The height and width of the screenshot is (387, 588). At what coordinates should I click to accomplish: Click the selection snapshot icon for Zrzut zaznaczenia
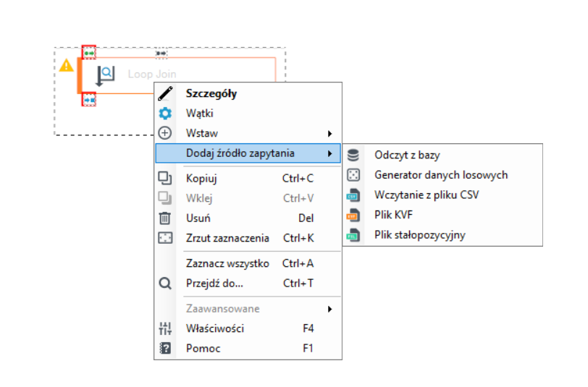(x=165, y=238)
